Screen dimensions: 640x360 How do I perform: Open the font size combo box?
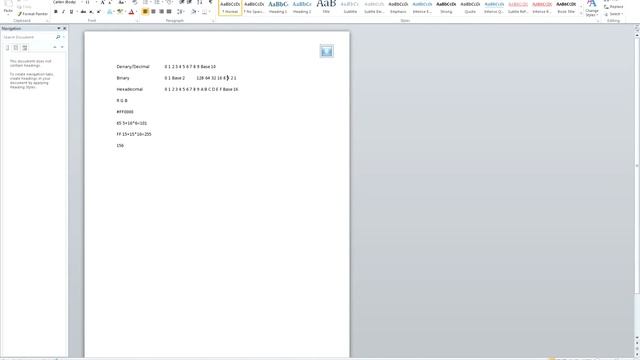(x=91, y=2)
